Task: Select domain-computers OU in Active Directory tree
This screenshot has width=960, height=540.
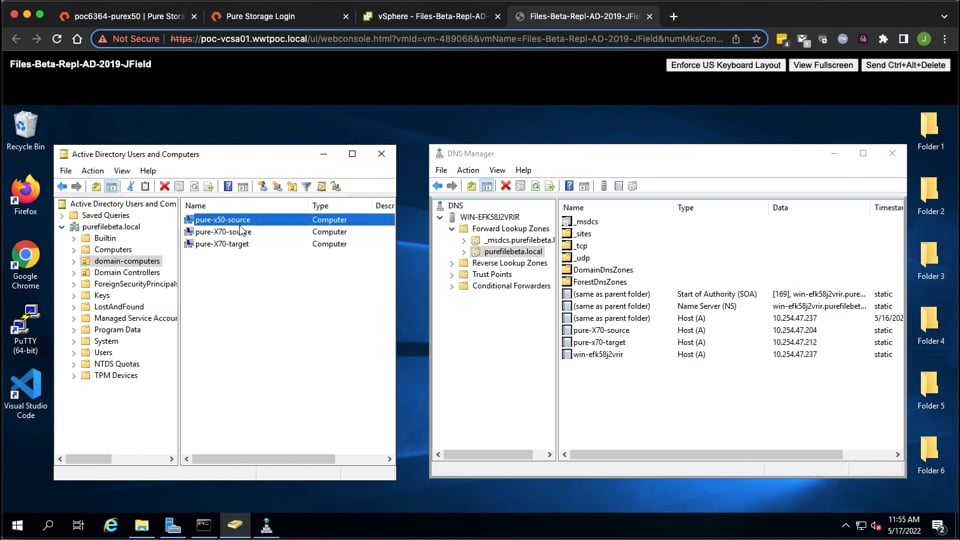Action: pos(127,261)
